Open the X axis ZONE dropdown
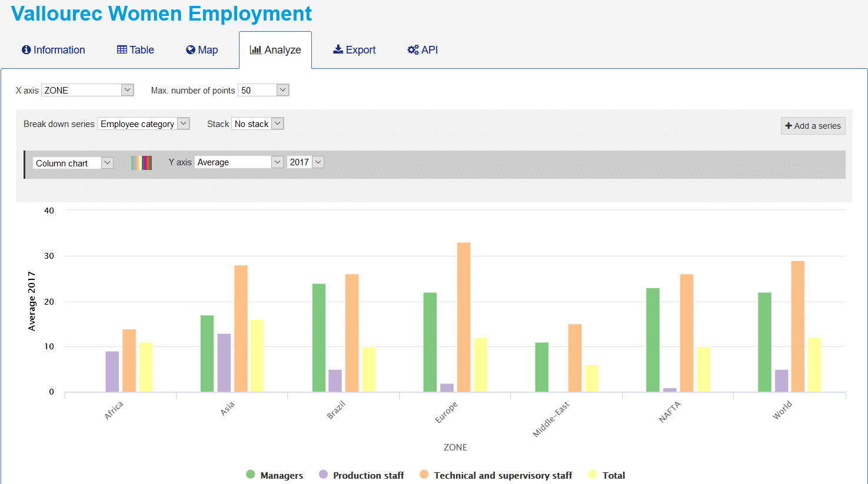The height and width of the screenshot is (484, 868). (x=87, y=90)
